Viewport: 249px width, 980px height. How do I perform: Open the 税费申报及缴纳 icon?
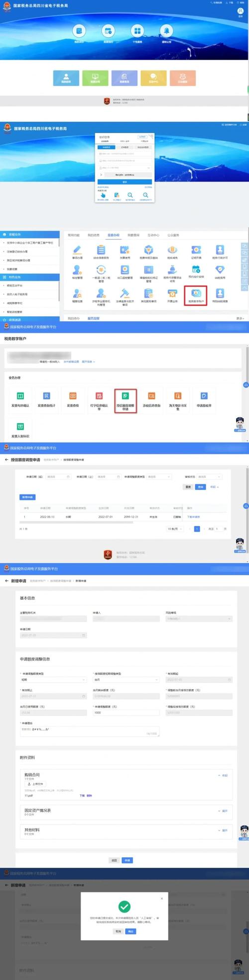pyautogui.click(x=148, y=252)
